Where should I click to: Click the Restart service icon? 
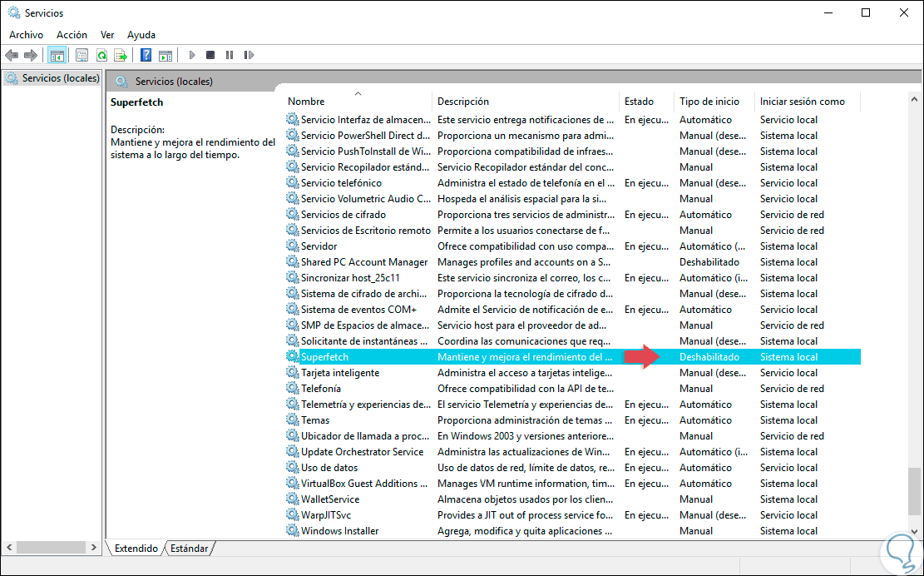click(249, 55)
